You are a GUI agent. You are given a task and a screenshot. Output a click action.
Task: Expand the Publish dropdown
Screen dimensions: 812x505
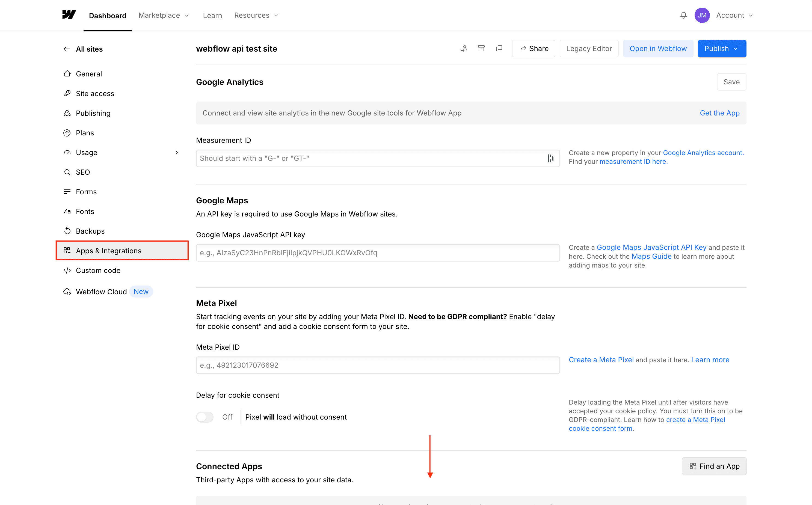pyautogui.click(x=721, y=48)
